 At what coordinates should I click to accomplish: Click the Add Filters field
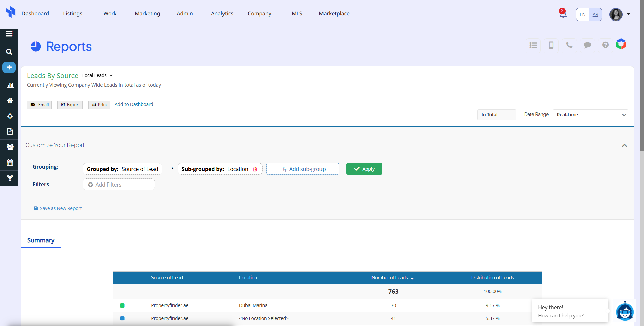(119, 185)
